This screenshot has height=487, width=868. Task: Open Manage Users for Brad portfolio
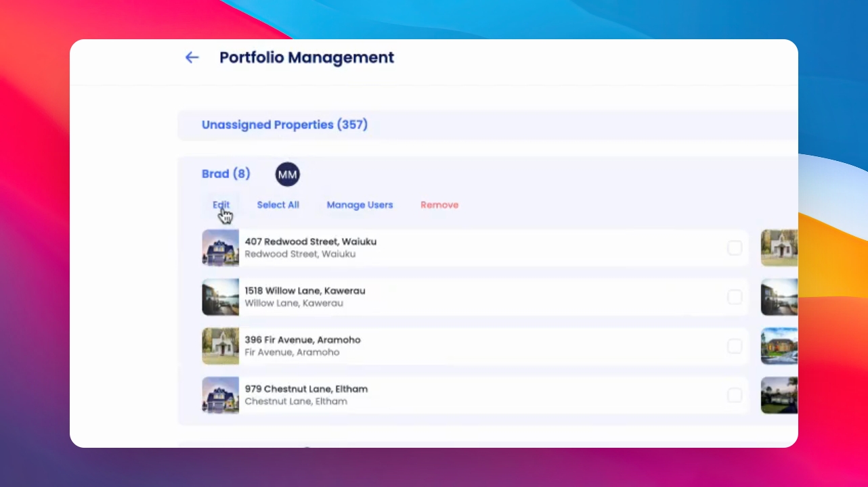(360, 205)
